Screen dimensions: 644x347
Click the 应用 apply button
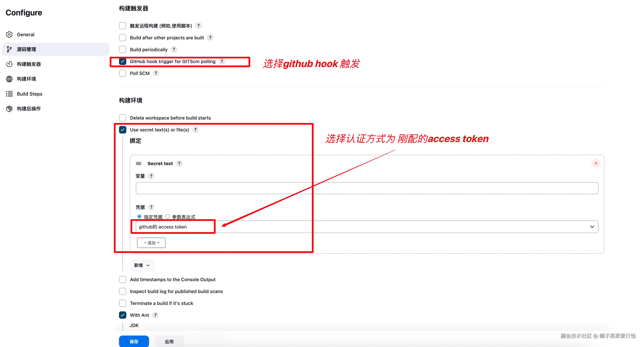(x=169, y=341)
